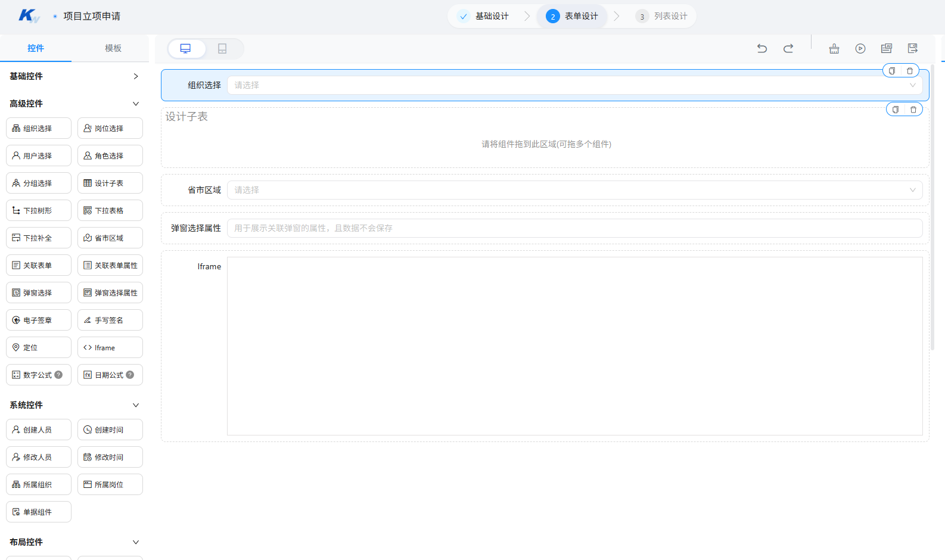Screen dimensions: 945x560
Task: Copy the 设计子表 component
Action: [896, 110]
